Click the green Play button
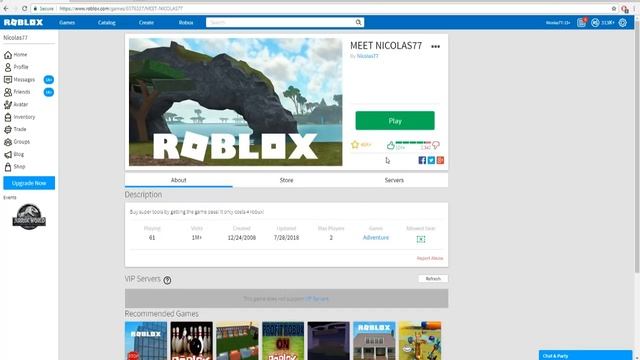The image size is (640, 360). tap(395, 121)
